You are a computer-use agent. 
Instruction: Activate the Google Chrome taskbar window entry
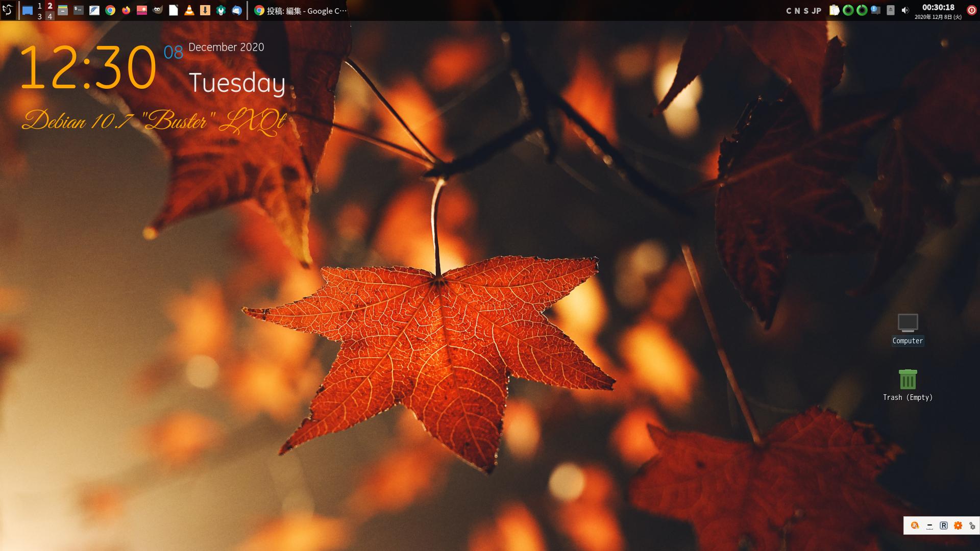pyautogui.click(x=301, y=10)
